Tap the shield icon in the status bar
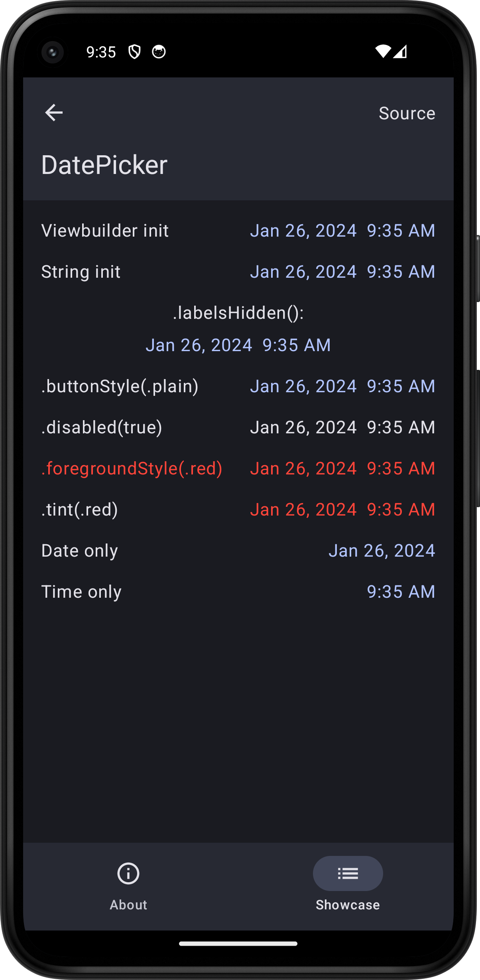The image size is (480, 980). pyautogui.click(x=135, y=52)
